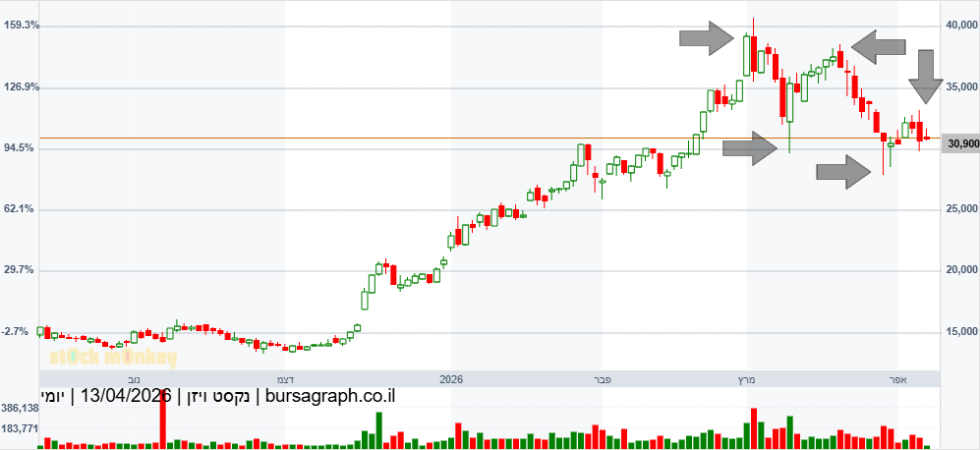Open the bursagraph.co.il site text

[x=330, y=396]
